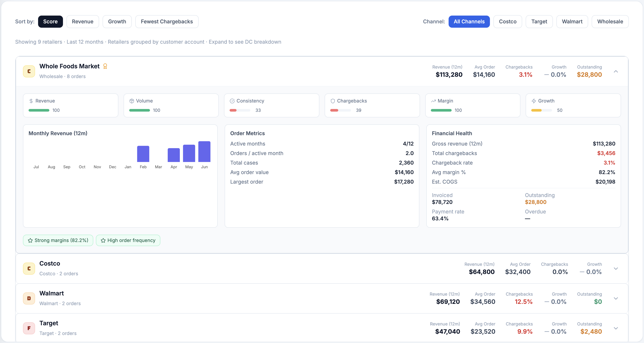Click the Walmart chargebacks rate 12.5%

coord(524,302)
